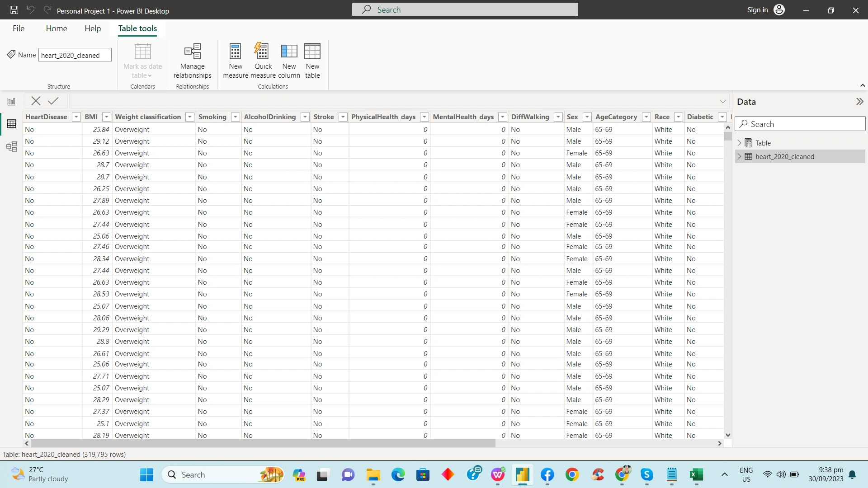Open the File menu
The image size is (868, 488).
[x=19, y=28]
